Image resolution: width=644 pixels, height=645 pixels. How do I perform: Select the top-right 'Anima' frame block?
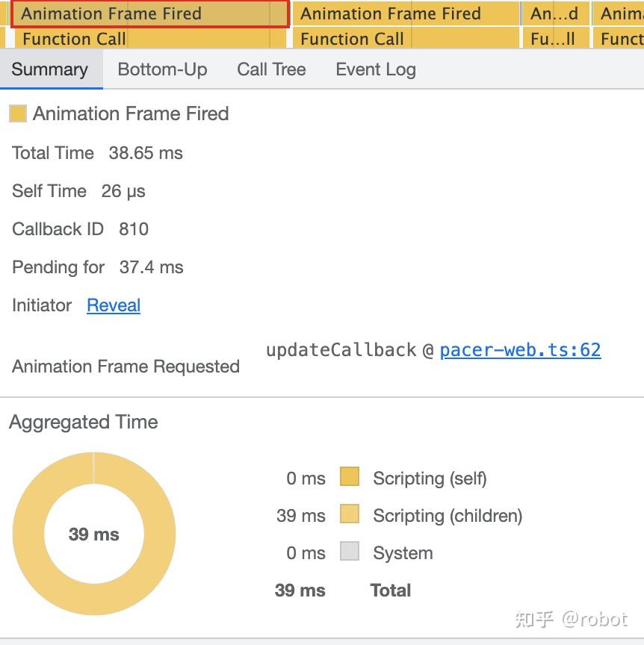[x=621, y=13]
